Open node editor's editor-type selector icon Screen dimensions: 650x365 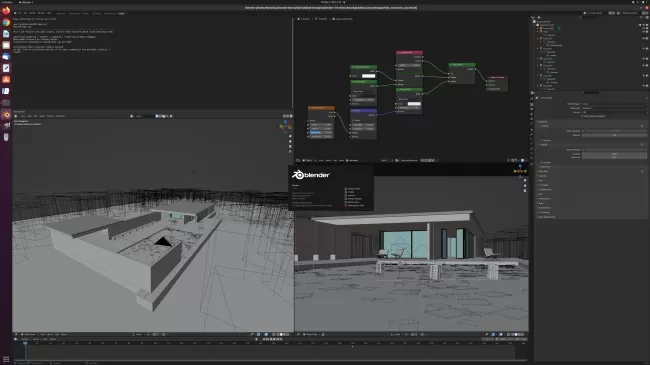point(298,160)
